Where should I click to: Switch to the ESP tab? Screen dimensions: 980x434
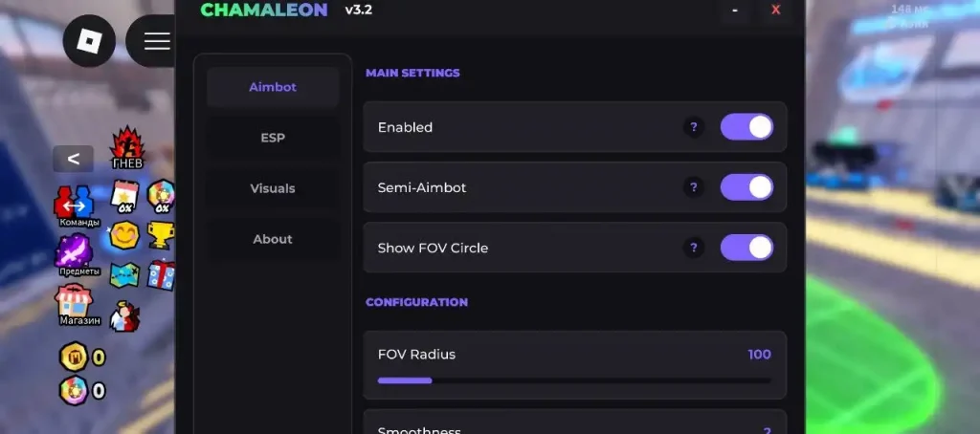(273, 138)
